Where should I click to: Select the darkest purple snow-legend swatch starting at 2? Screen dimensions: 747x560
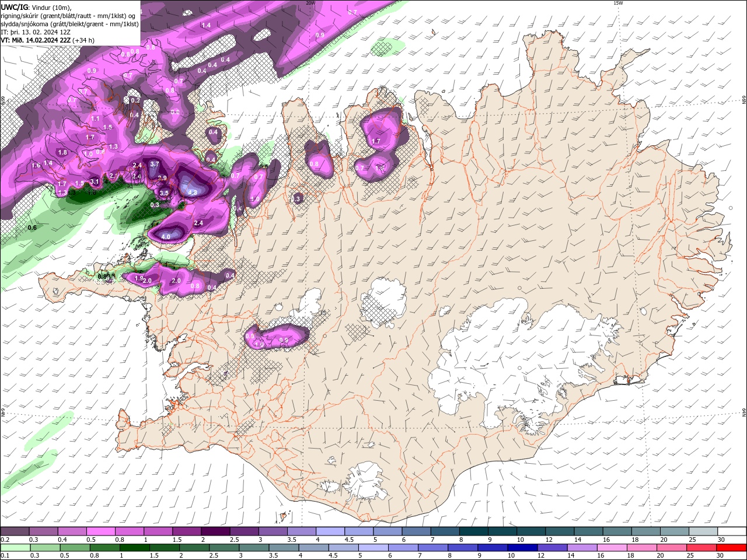pos(215,531)
